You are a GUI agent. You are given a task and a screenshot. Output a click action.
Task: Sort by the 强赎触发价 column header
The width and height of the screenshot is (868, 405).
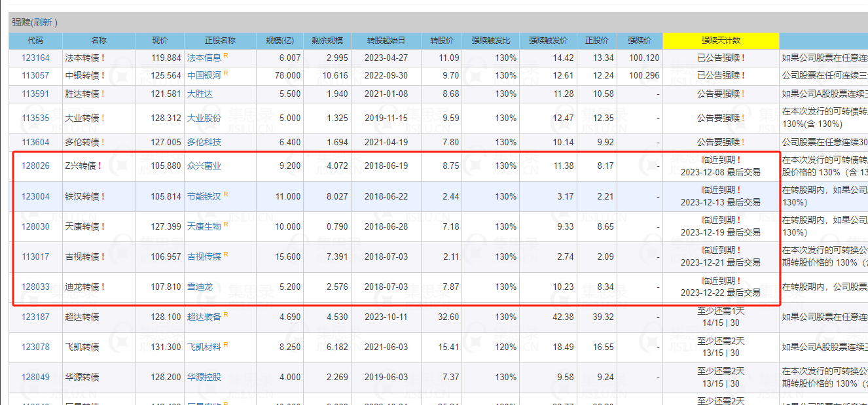click(x=548, y=41)
